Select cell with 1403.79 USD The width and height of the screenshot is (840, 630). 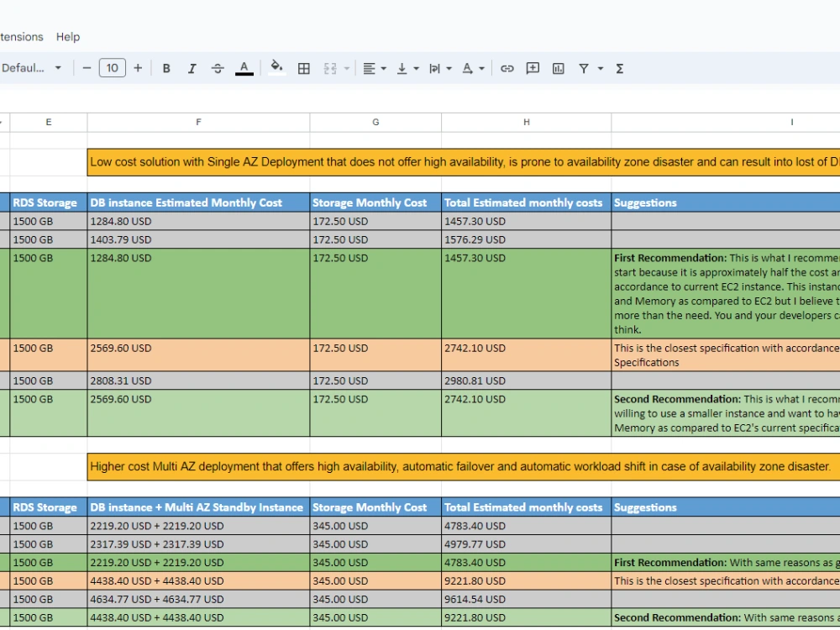tap(198, 239)
